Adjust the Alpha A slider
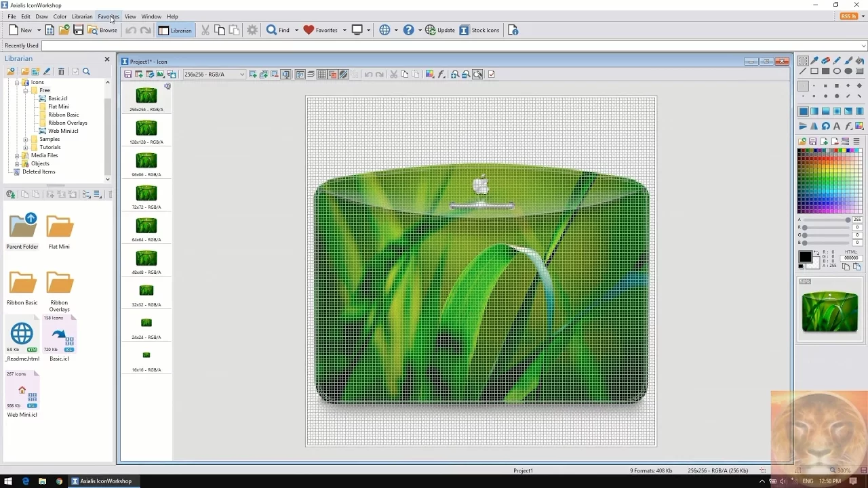 click(x=827, y=220)
